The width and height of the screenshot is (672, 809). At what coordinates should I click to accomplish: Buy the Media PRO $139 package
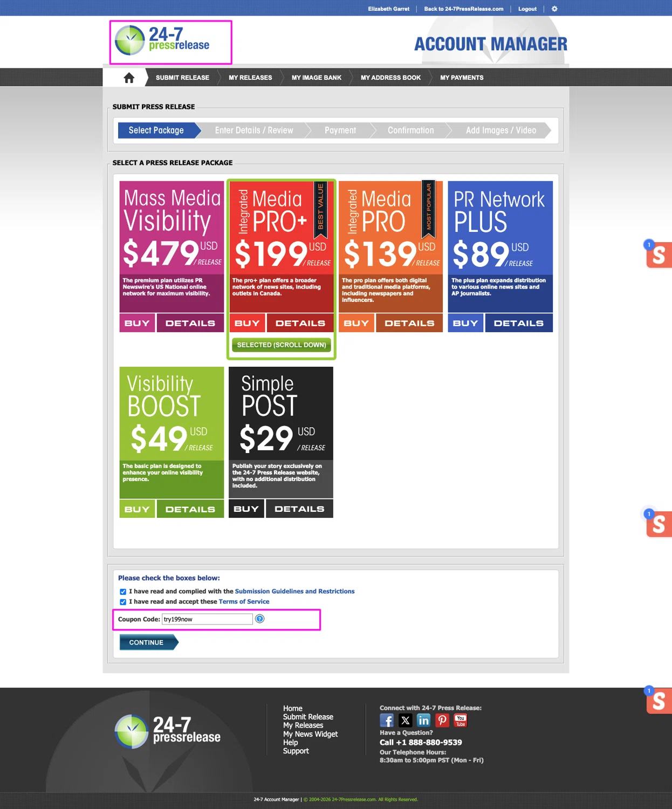click(x=356, y=323)
